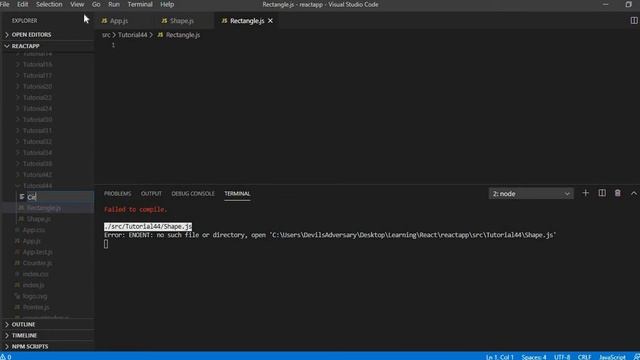
Task: Switch to the OUTPUT panel tab
Action: point(151,193)
